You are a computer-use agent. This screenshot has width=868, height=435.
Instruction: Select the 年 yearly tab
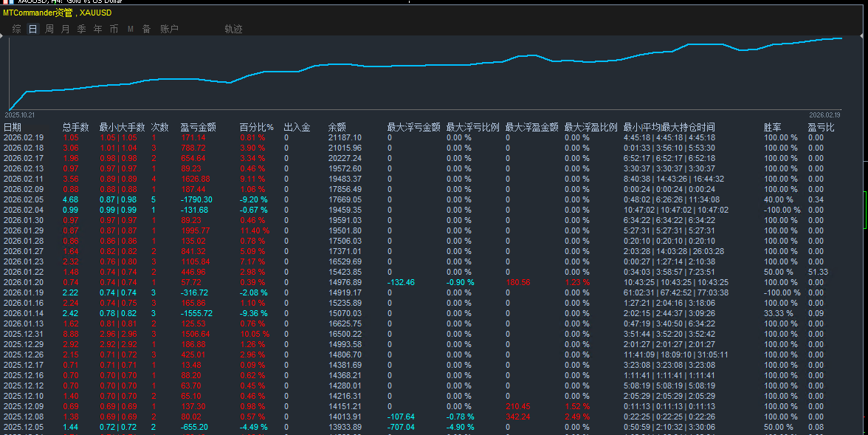pyautogui.click(x=97, y=29)
